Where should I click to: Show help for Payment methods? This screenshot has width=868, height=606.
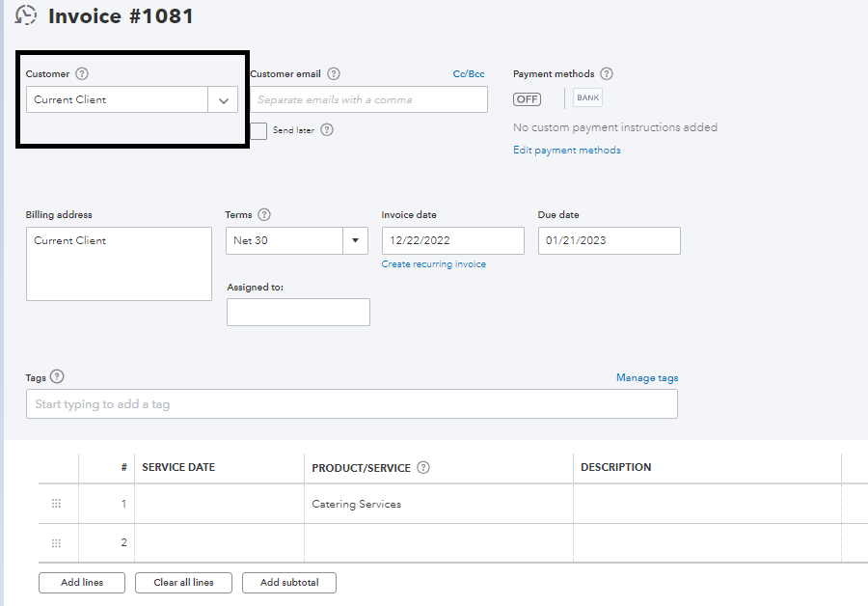(607, 73)
